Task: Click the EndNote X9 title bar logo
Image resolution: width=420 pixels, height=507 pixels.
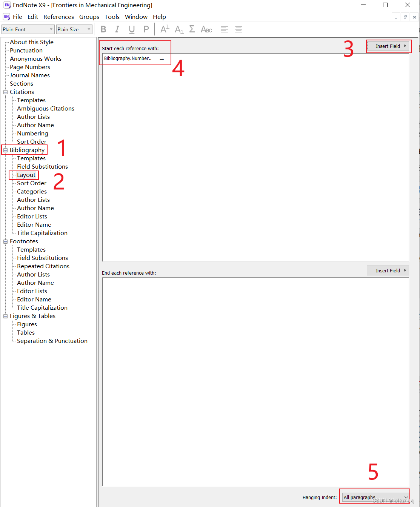Action: tap(7, 5)
